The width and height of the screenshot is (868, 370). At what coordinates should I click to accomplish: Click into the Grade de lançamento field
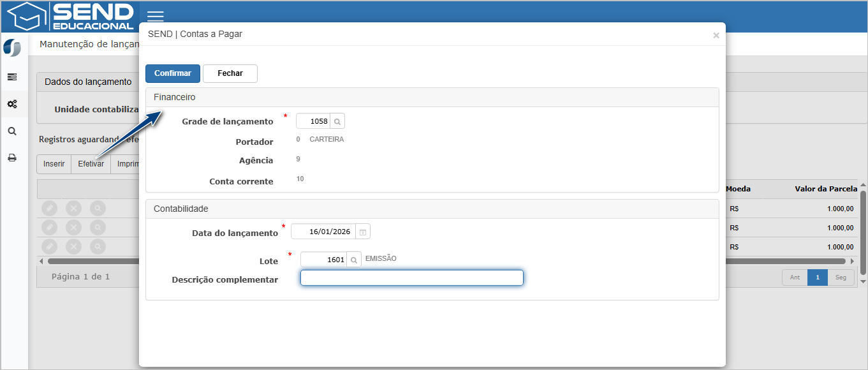tap(313, 121)
